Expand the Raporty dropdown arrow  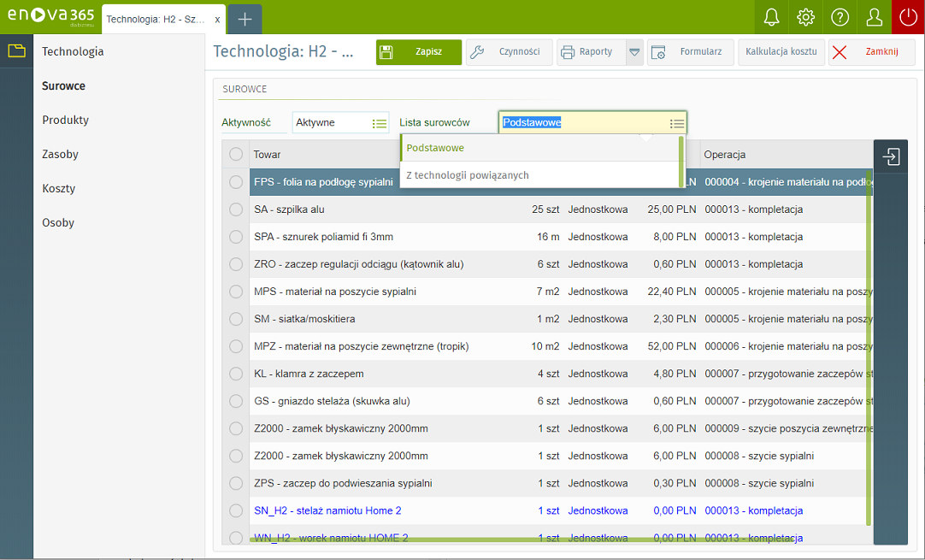(x=634, y=52)
